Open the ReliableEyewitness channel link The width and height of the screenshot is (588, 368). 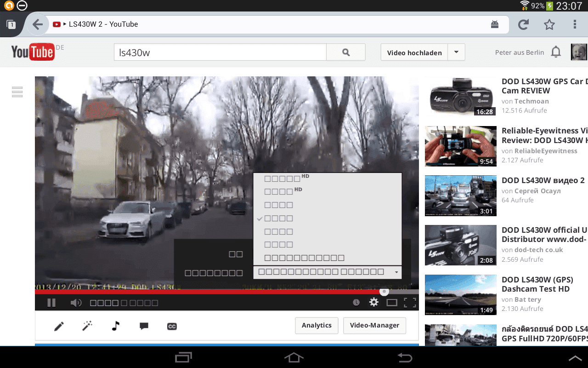pyautogui.click(x=546, y=151)
